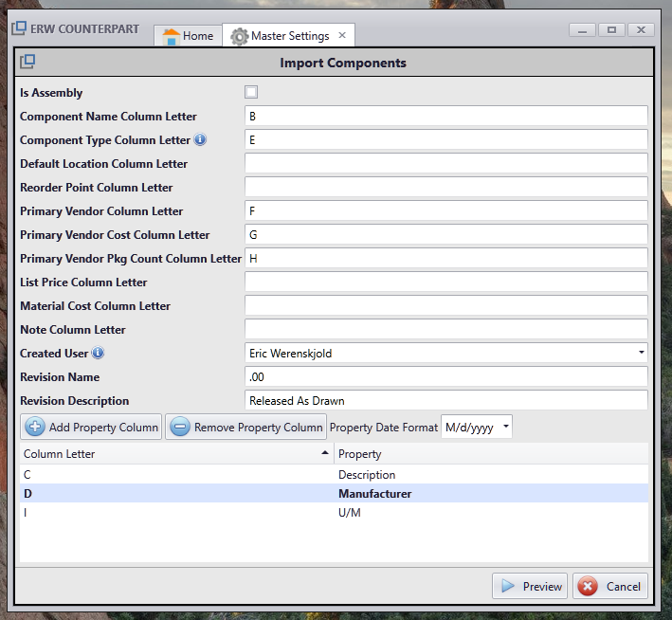Click the Default Location Column Letter field
Viewport: 672px width, 620px height.
(445, 163)
